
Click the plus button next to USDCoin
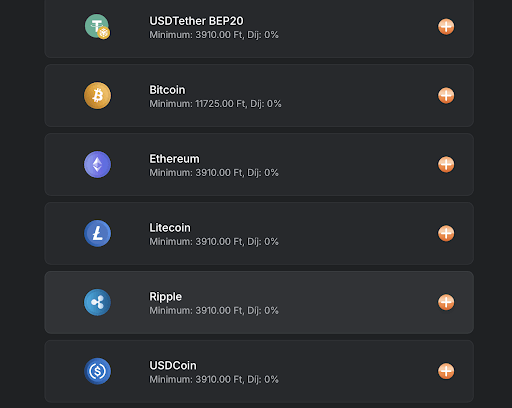tap(446, 371)
